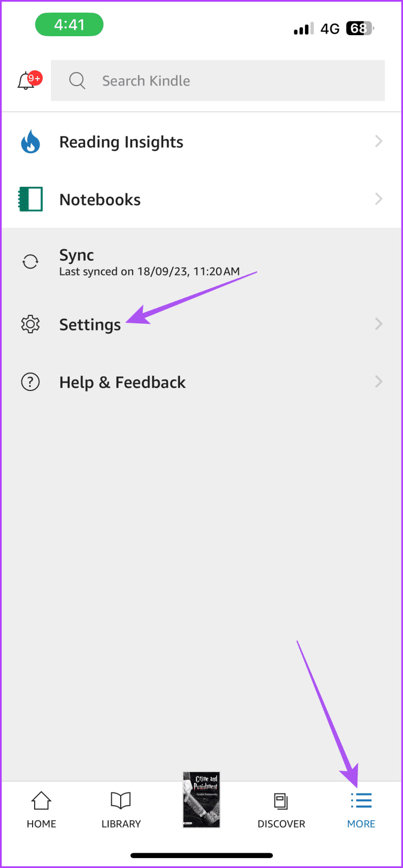Expand the Notebooks row chevron
The height and width of the screenshot is (868, 403).
coord(379,199)
